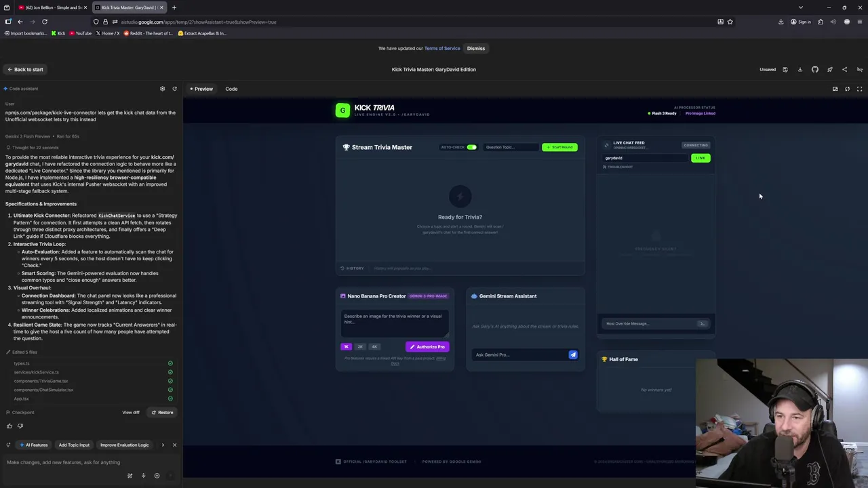Click the thumbs up feedback icon
Viewport: 868px width, 488px height.
[9, 426]
